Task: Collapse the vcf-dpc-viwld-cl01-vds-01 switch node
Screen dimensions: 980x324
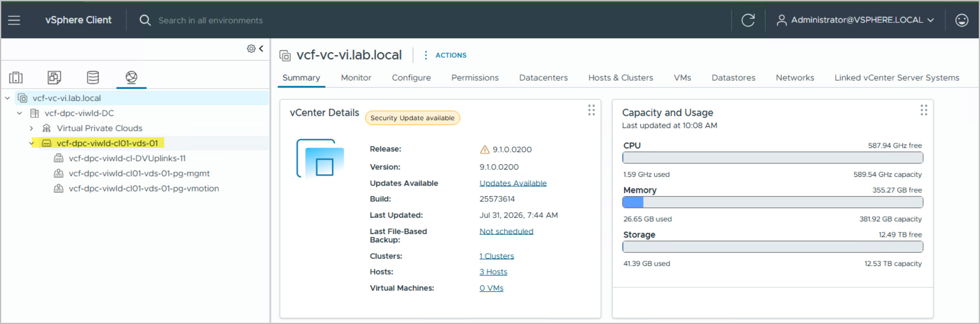Action: coord(32,143)
